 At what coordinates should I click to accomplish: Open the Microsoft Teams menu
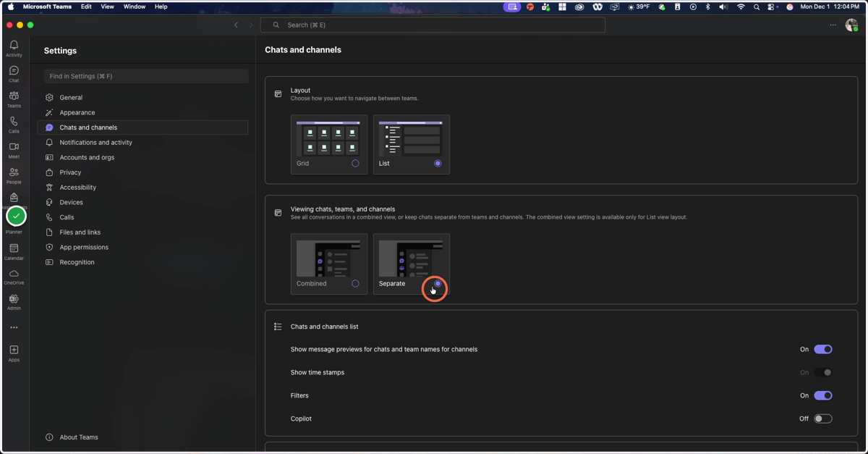(47, 7)
